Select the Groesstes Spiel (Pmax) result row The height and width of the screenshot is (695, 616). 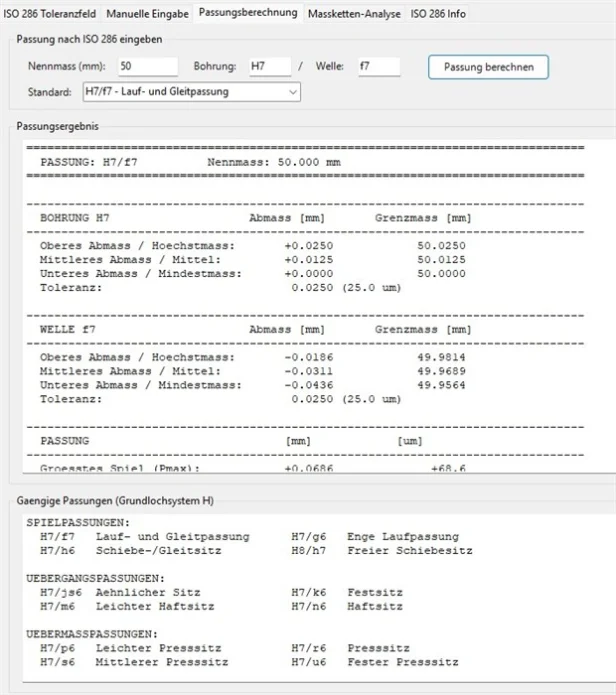tap(120, 467)
